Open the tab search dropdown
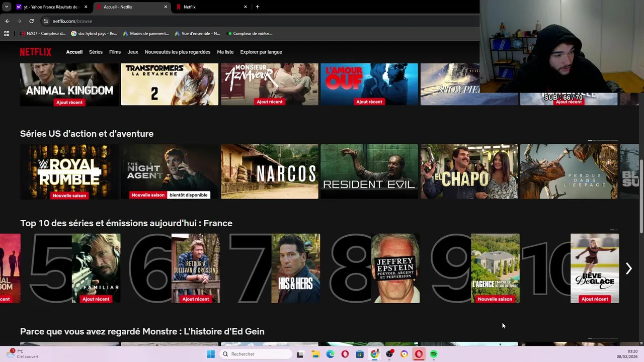The width and height of the screenshot is (644, 362). coord(7,7)
